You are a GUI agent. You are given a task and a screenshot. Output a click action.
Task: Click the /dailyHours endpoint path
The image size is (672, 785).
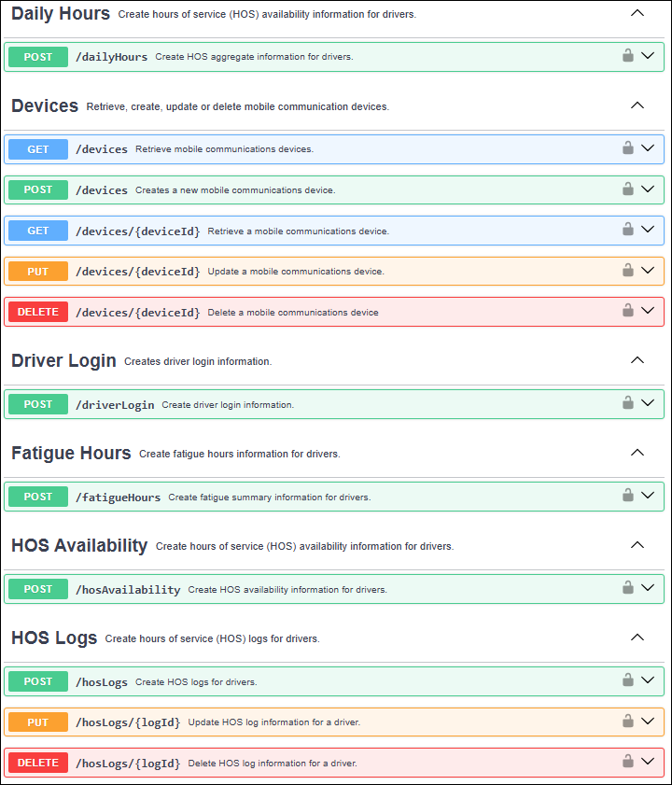pyautogui.click(x=111, y=57)
